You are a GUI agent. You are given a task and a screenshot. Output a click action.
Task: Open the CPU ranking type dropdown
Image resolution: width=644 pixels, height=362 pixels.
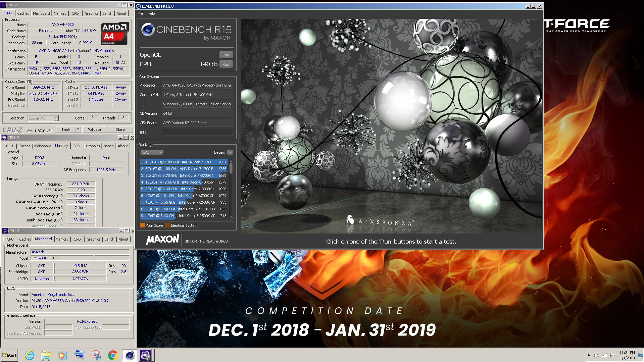point(152,152)
